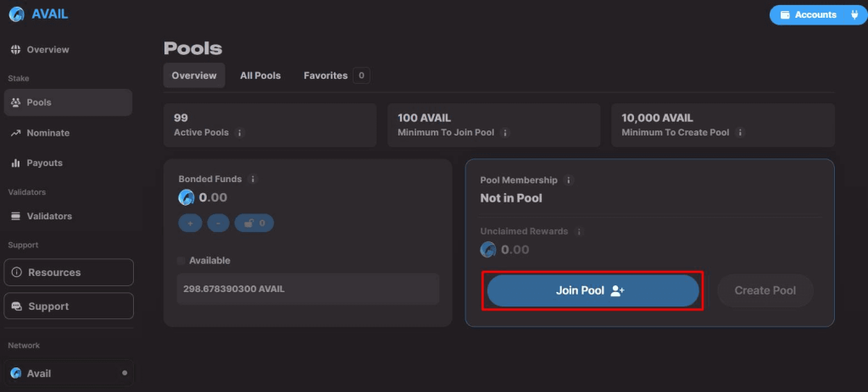
Task: Click the add-user icon on Join Pool
Action: [618, 290]
